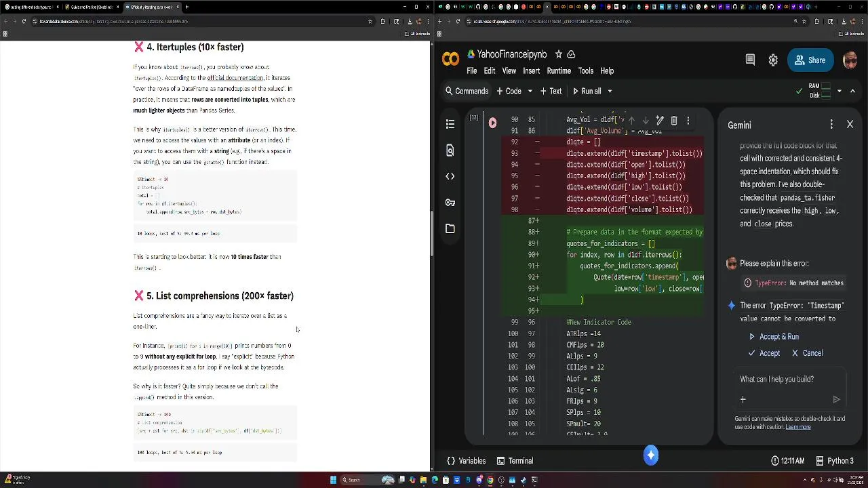Image resolution: width=868 pixels, height=488 pixels.
Task: Open the Tools menu
Action: [x=586, y=70]
